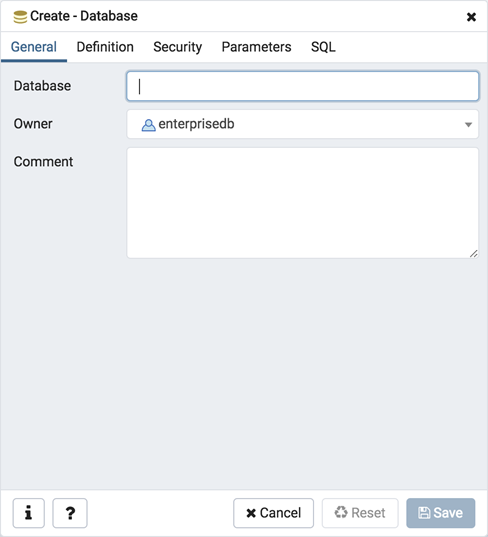Click the Reset button

click(360, 513)
